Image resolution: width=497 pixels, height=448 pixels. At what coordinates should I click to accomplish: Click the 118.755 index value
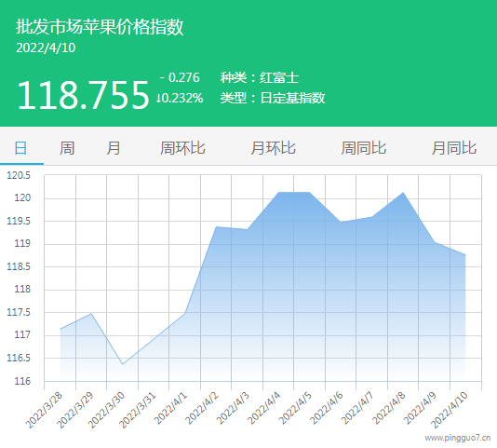click(83, 95)
